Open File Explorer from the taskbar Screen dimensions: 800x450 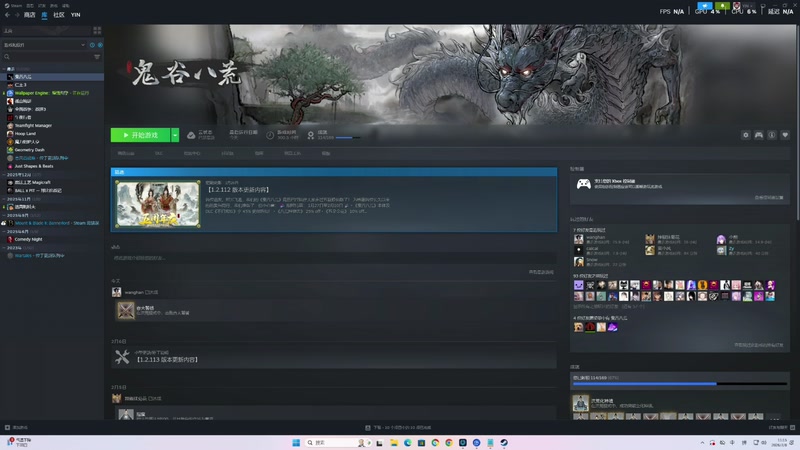click(x=394, y=442)
